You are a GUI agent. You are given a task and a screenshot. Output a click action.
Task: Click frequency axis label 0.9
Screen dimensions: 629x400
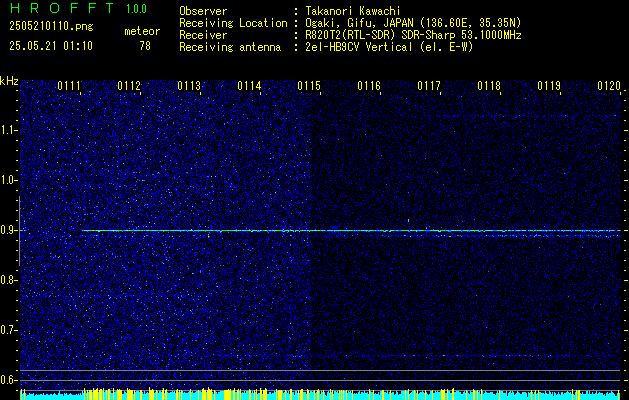[x=8, y=230]
